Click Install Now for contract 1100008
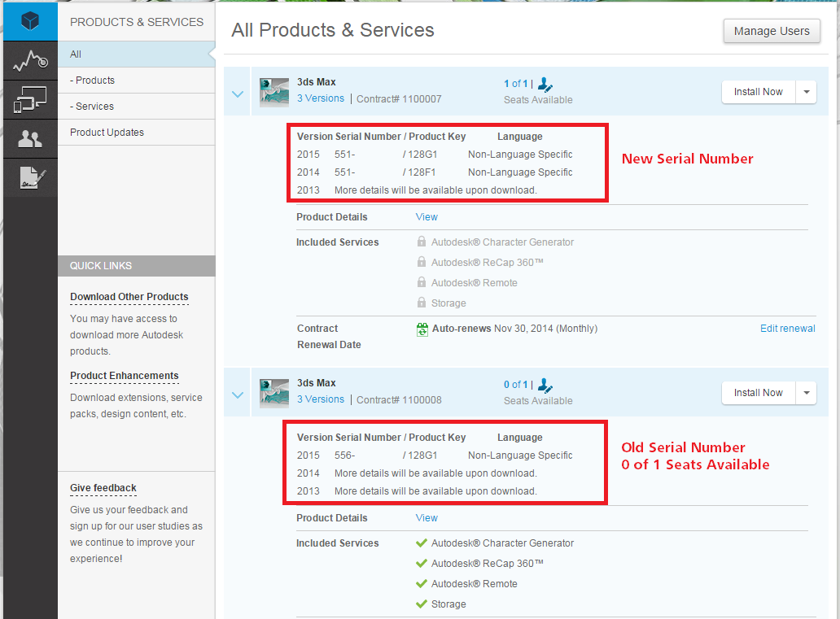The width and height of the screenshot is (840, 619). (758, 393)
